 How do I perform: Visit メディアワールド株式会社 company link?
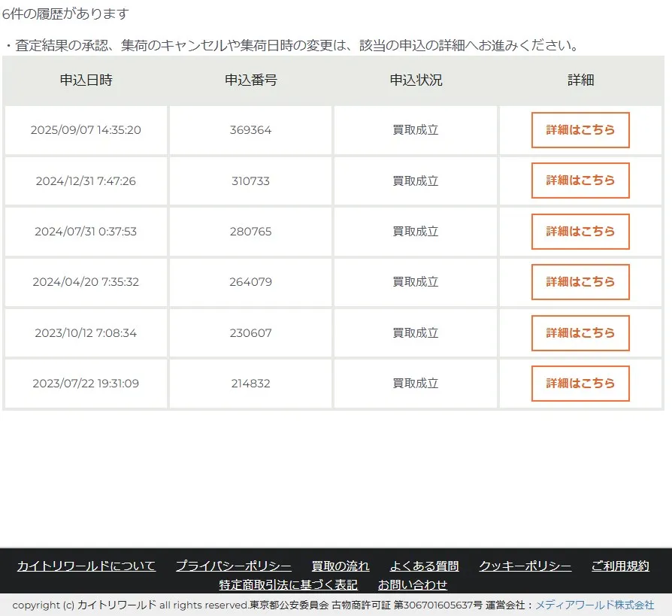coord(595,605)
